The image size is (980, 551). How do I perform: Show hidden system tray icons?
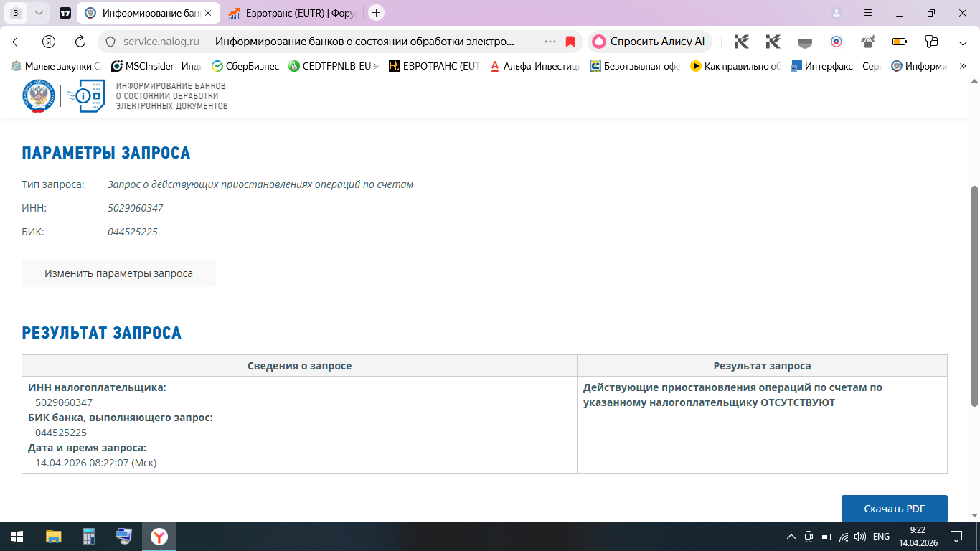pyautogui.click(x=791, y=537)
